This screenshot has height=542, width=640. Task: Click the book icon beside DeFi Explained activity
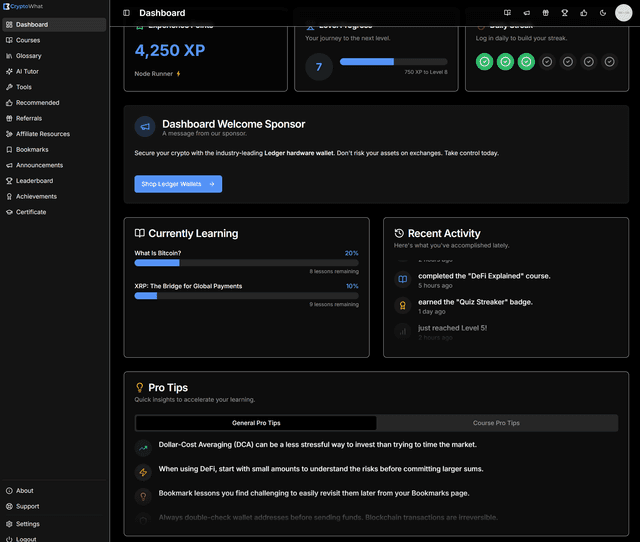(x=402, y=280)
